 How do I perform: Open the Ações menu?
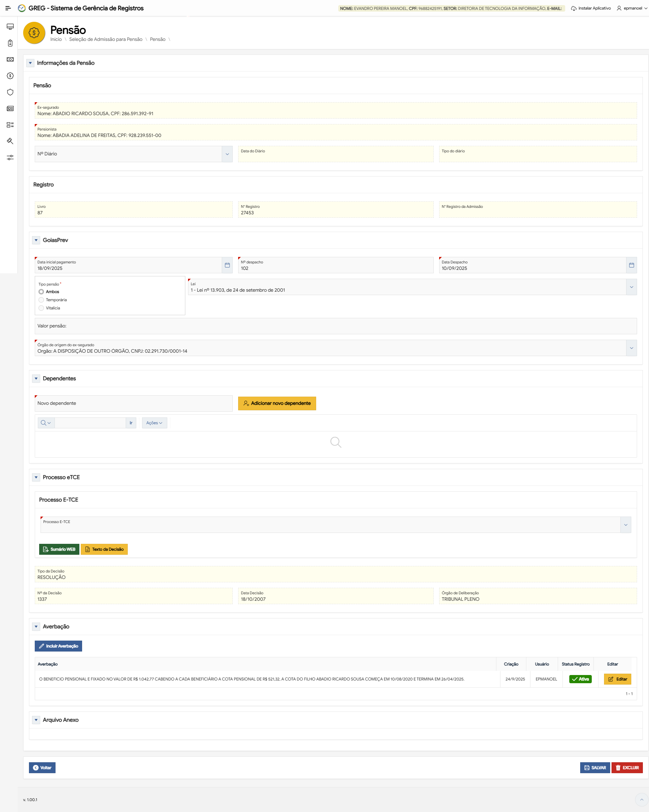pyautogui.click(x=154, y=423)
